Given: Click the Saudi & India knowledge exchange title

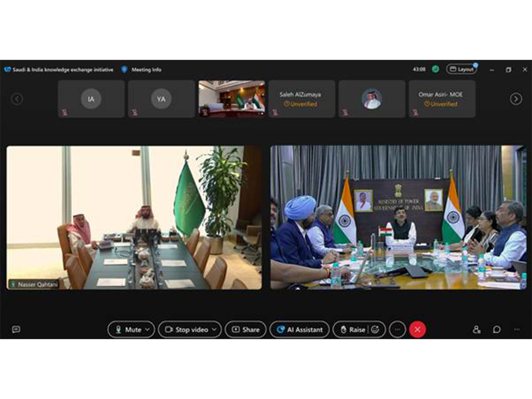Looking at the screenshot, I should coord(63,69).
